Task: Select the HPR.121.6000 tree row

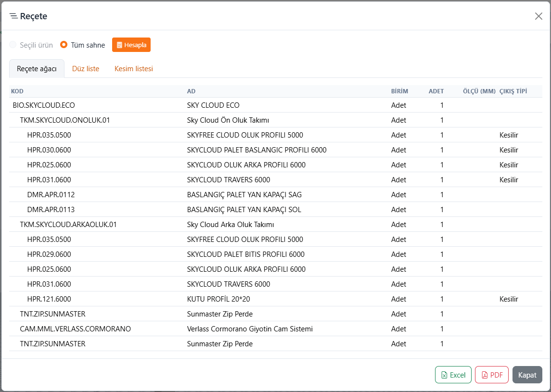Action: click(x=275, y=299)
